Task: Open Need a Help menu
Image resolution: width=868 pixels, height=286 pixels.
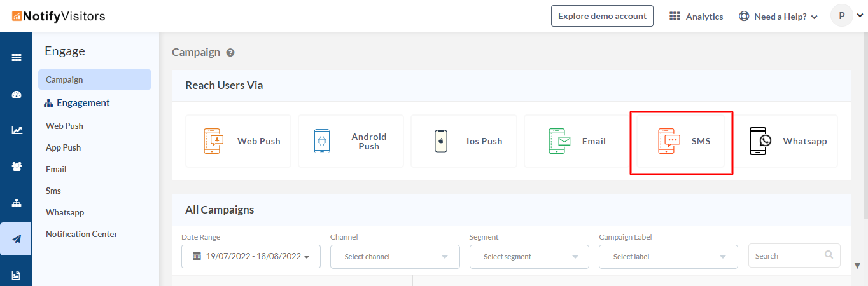Action: point(778,17)
